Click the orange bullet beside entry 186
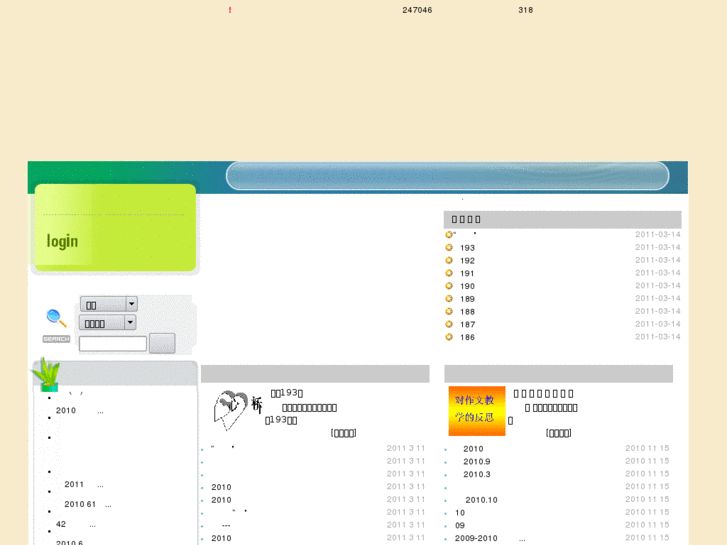 pyautogui.click(x=449, y=337)
